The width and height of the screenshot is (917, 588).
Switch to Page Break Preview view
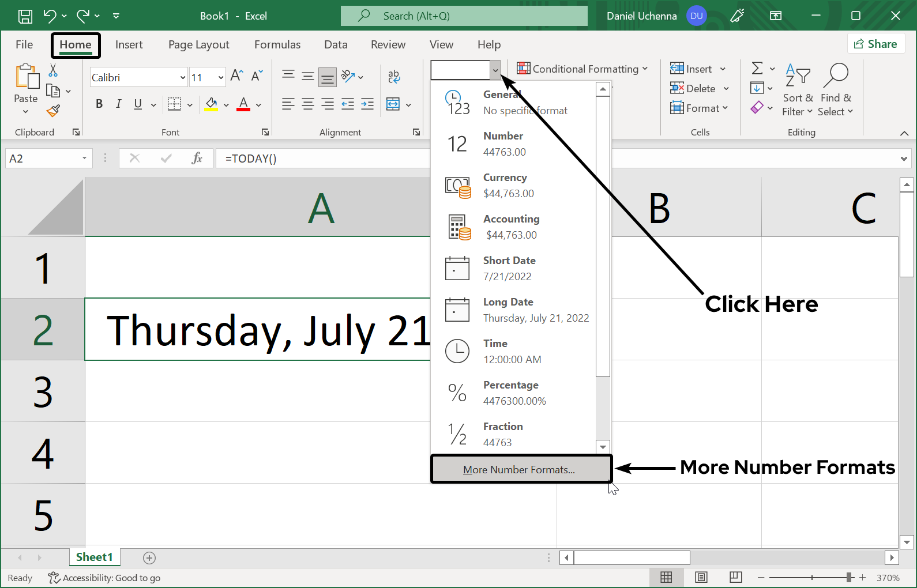coord(735,577)
